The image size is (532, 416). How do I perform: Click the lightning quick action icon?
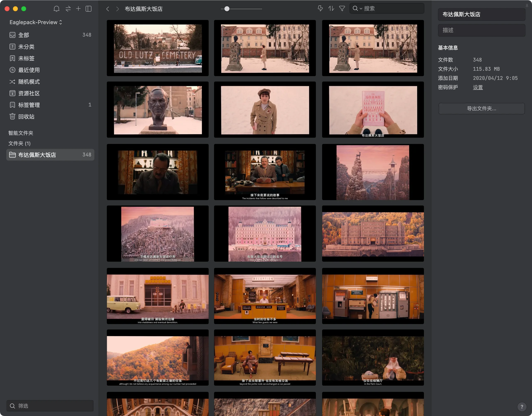pos(320,9)
